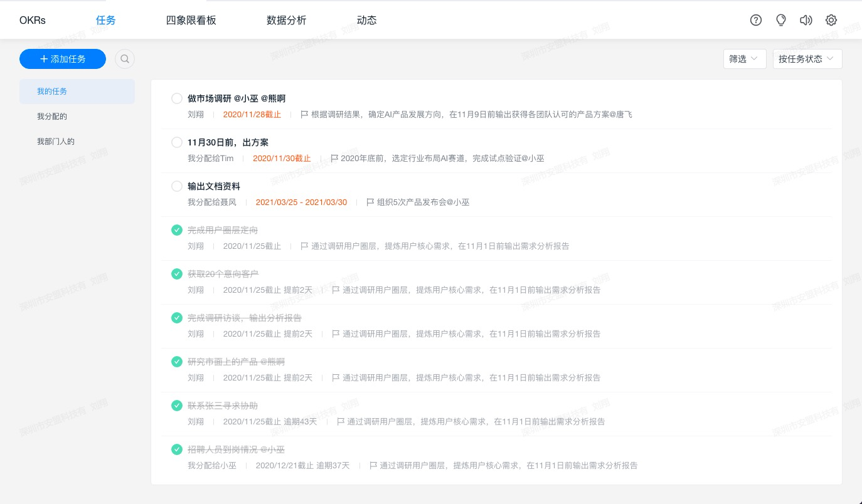Click the 添加任务 button

point(63,59)
